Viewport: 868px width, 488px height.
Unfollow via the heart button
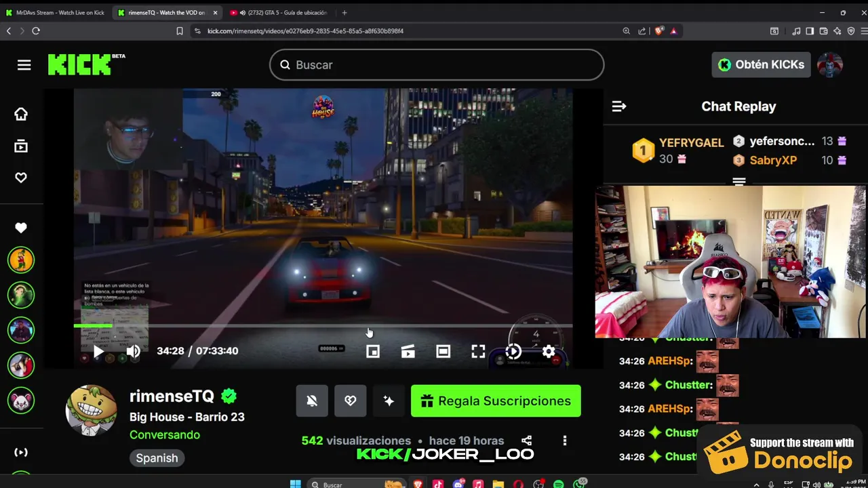click(351, 401)
